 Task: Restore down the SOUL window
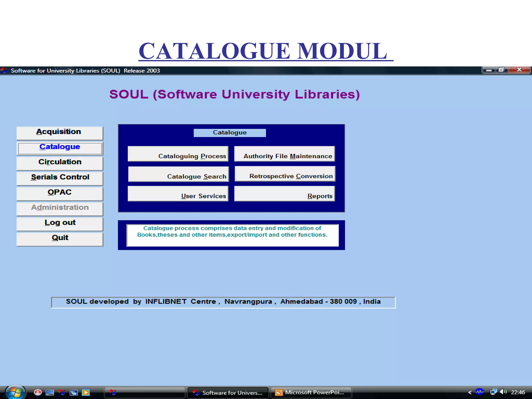502,70
